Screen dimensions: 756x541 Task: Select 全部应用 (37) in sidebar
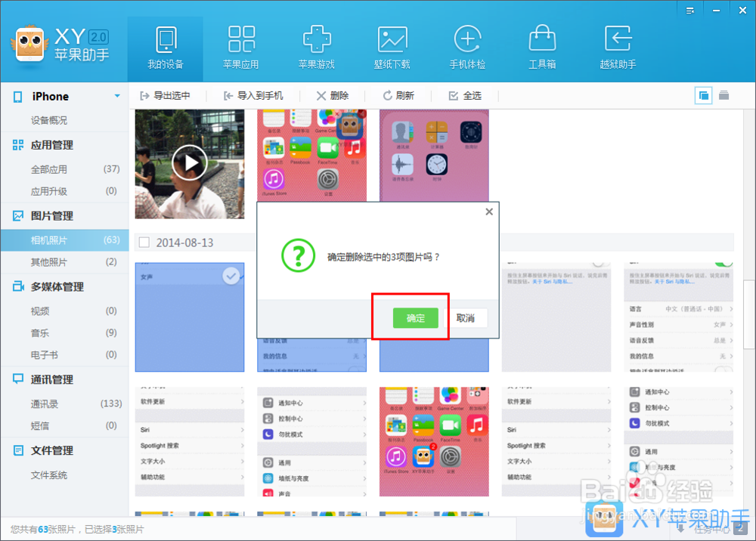(x=64, y=169)
